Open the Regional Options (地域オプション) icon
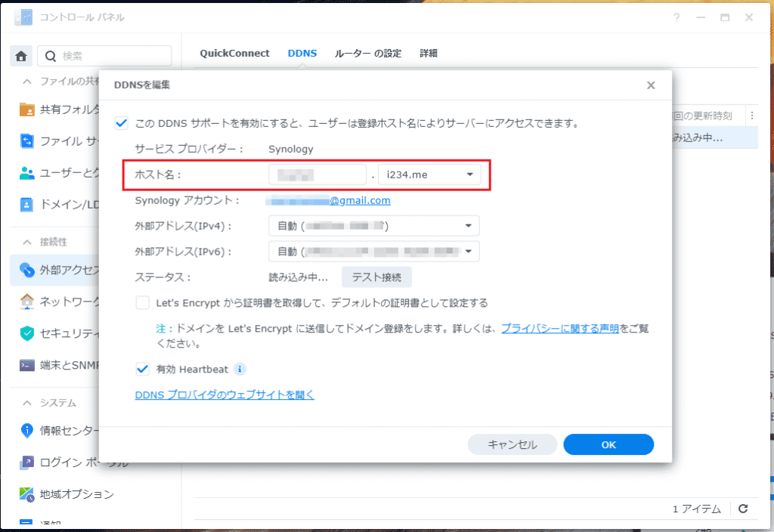The height and width of the screenshot is (532, 774). [26, 494]
